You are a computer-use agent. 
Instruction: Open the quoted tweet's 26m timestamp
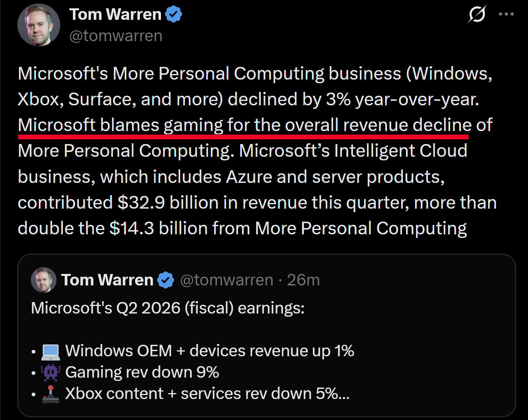(x=303, y=280)
